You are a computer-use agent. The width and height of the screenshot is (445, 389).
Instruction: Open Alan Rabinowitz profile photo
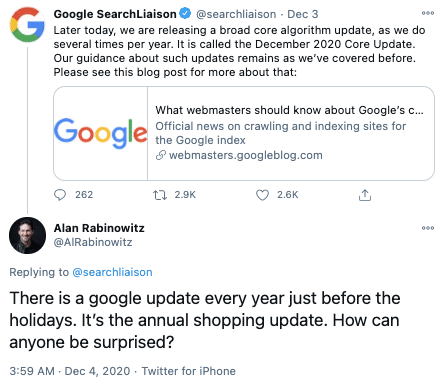27,235
